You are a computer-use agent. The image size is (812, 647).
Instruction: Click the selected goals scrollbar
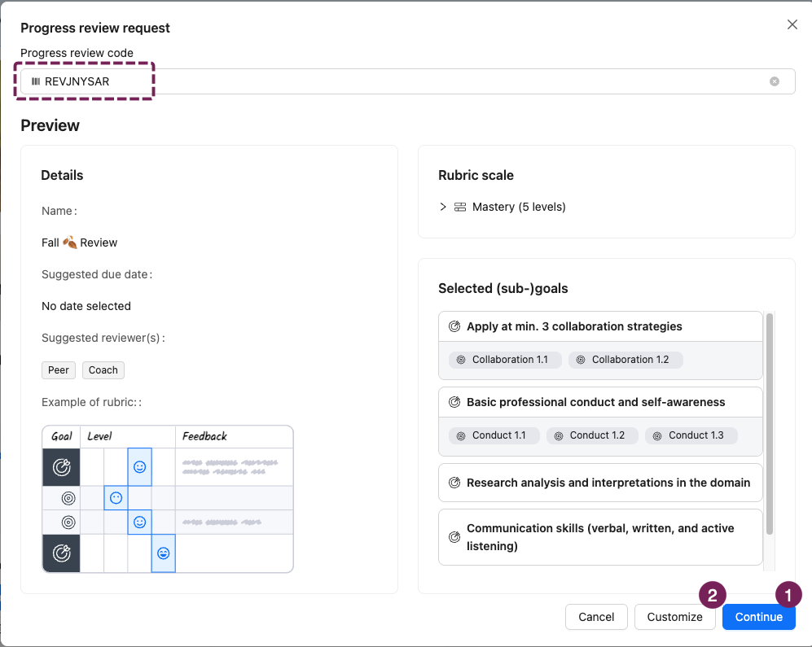(x=770, y=423)
